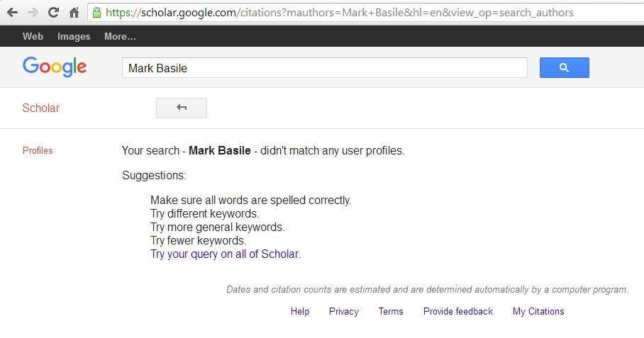The width and height of the screenshot is (644, 338).
Task: Reload the page with the refresh icon
Action: pos(53,12)
